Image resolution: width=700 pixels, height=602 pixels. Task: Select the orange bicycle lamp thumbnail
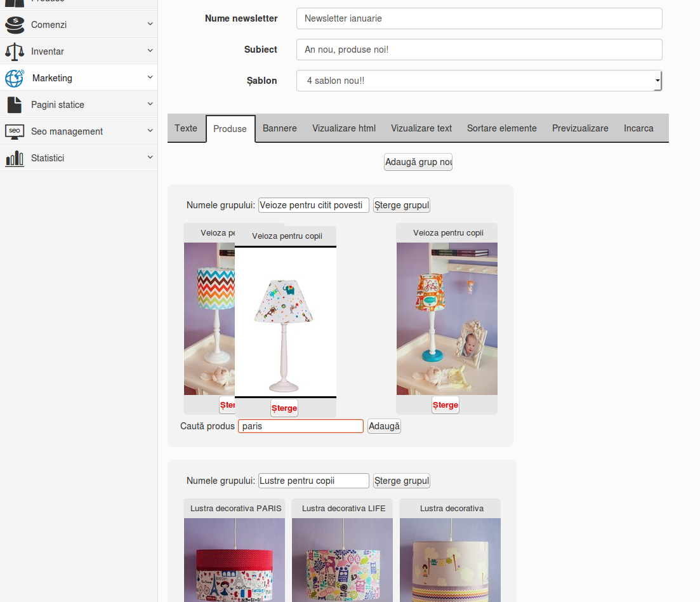tap(447, 319)
